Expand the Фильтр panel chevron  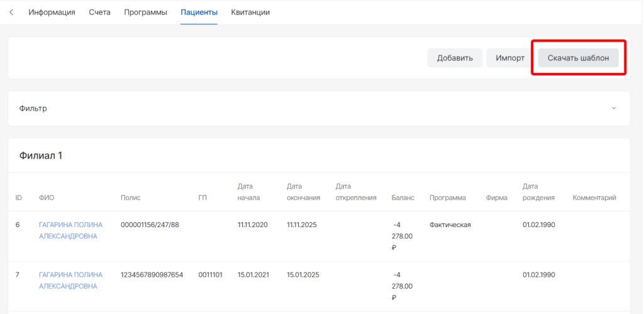[614, 108]
